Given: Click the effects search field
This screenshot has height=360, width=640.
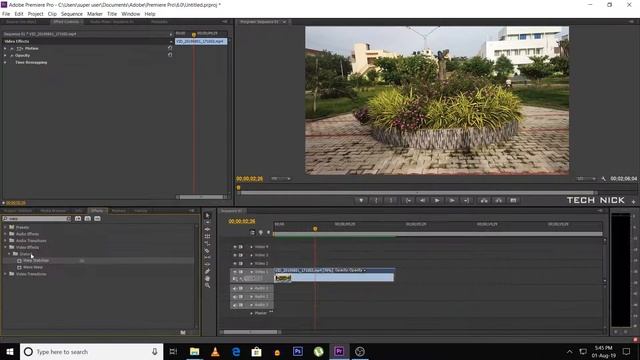Looking at the screenshot, I should [x=37, y=219].
